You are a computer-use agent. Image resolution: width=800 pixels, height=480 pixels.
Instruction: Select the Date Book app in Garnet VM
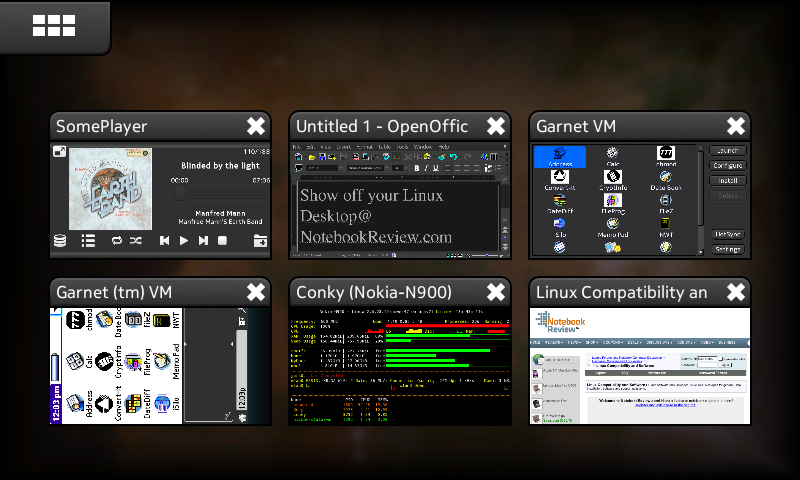coord(666,180)
